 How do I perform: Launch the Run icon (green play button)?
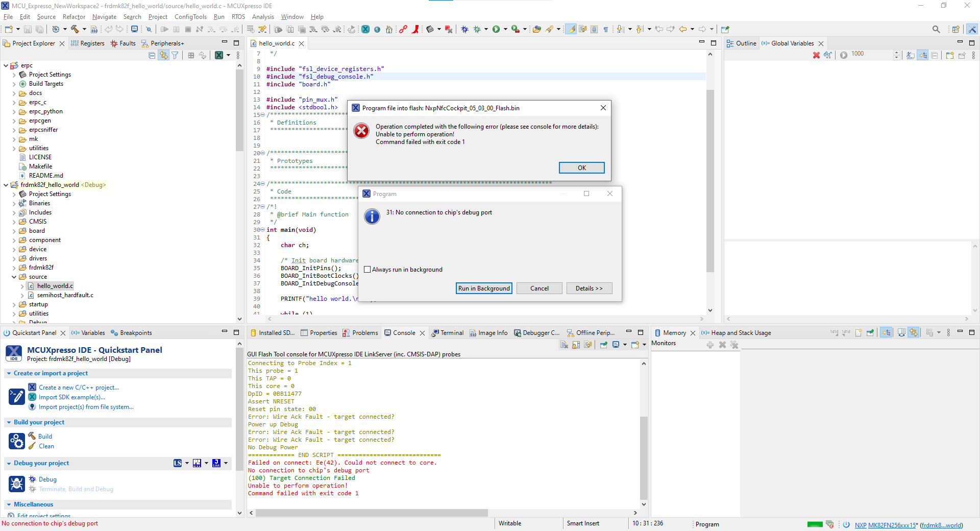tap(496, 29)
